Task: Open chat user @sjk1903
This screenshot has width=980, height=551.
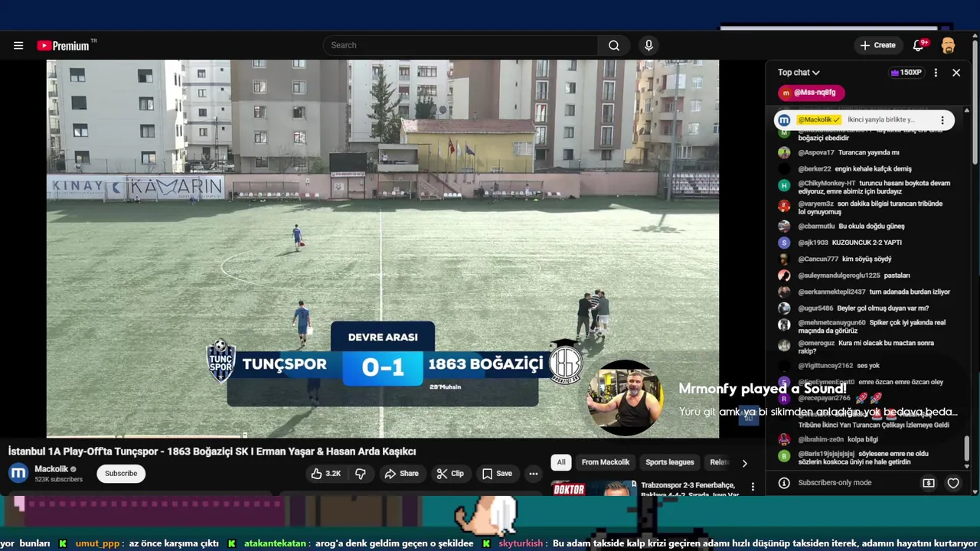Action: (813, 243)
